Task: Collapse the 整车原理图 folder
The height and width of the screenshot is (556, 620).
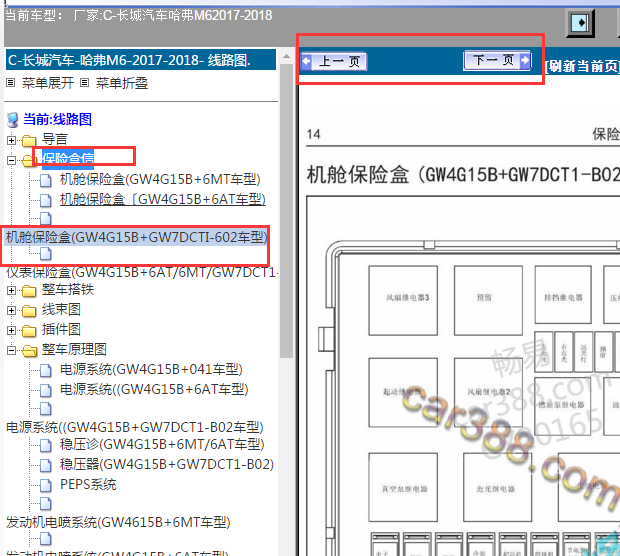Action: click(11, 350)
